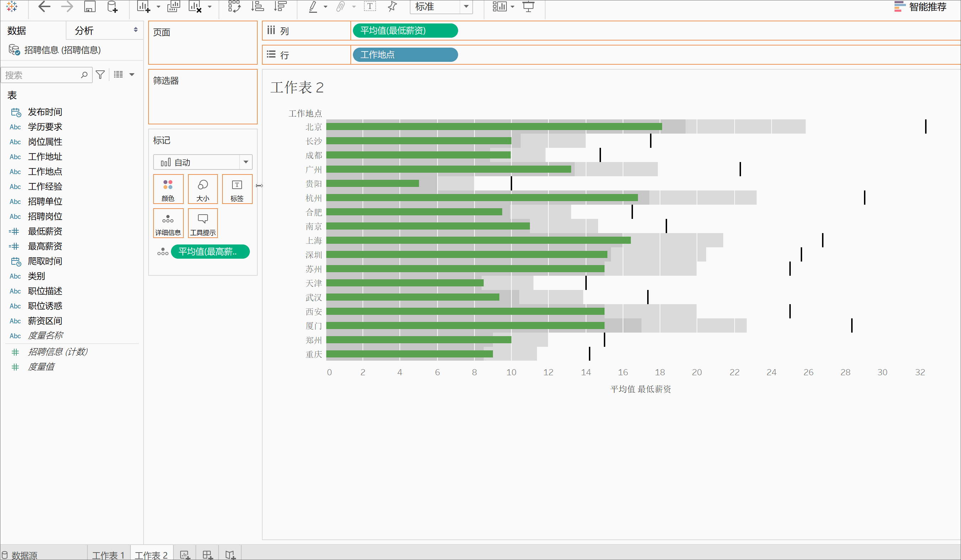Click the sort descending icon
This screenshot has width=961, height=560.
click(280, 6)
